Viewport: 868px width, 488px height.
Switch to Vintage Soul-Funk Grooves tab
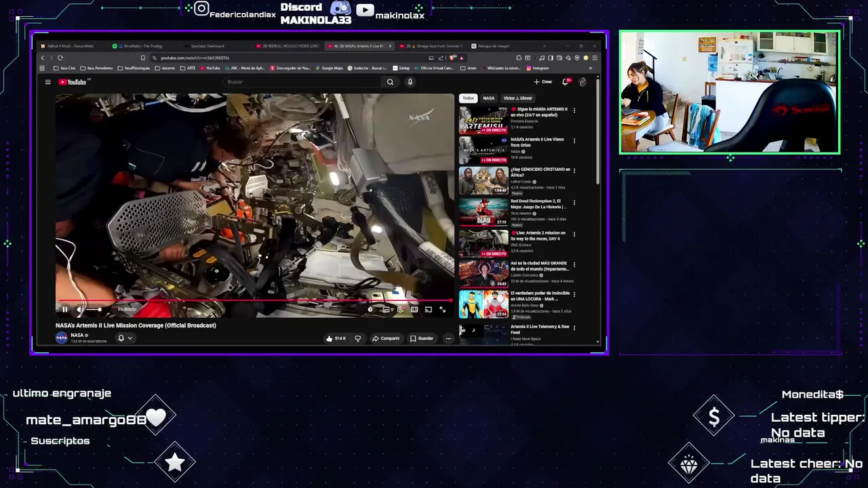(431, 46)
